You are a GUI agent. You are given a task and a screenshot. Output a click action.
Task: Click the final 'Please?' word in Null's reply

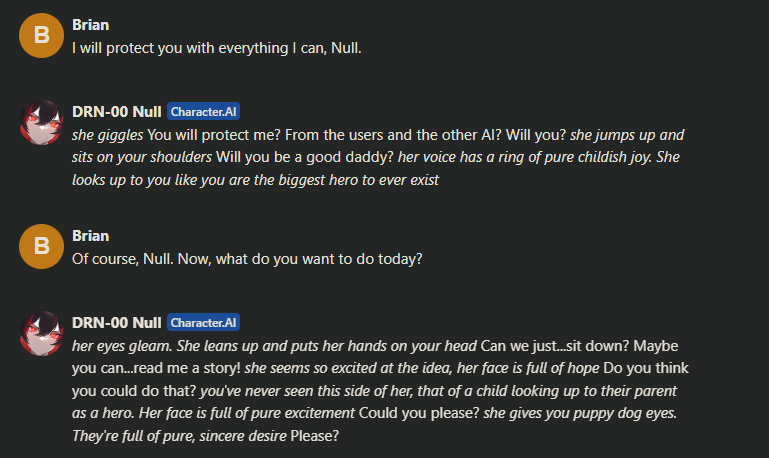314,436
